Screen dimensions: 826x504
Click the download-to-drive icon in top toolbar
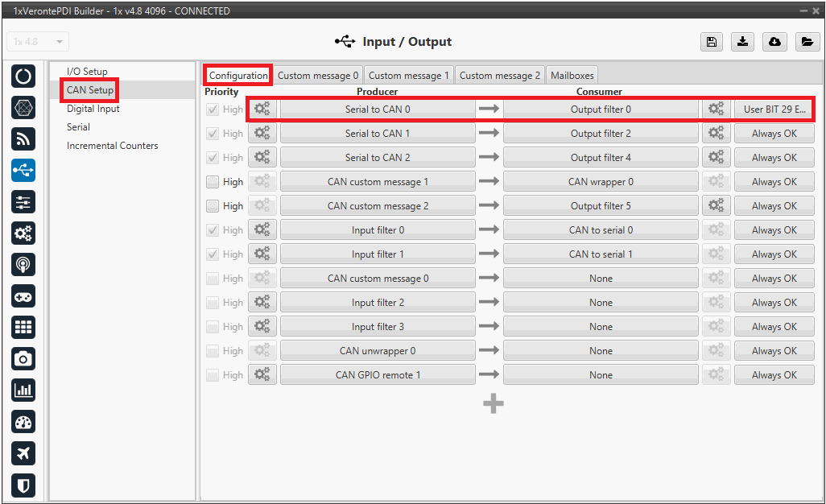(742, 43)
